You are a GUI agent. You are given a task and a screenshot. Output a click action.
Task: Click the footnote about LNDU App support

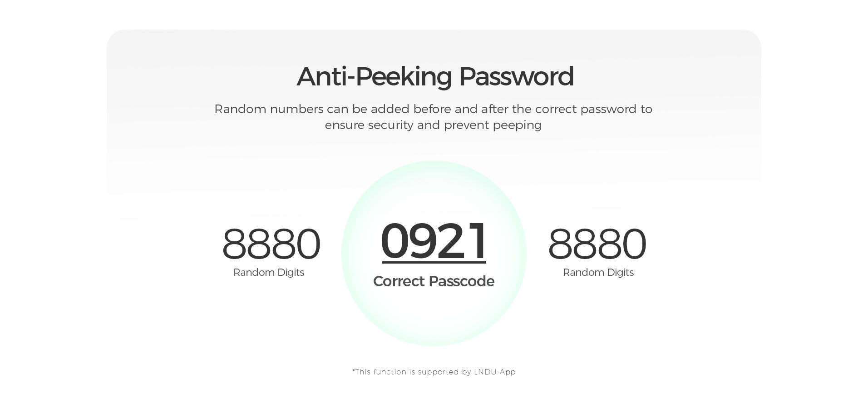[x=434, y=372]
